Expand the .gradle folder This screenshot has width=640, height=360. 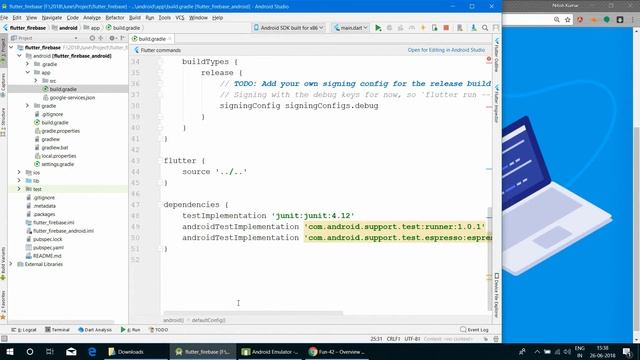click(27, 64)
